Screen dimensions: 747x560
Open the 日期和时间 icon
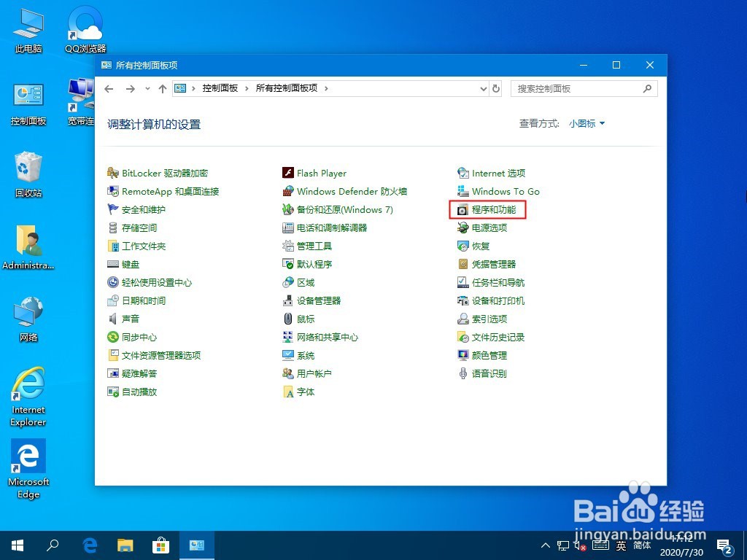click(113, 300)
